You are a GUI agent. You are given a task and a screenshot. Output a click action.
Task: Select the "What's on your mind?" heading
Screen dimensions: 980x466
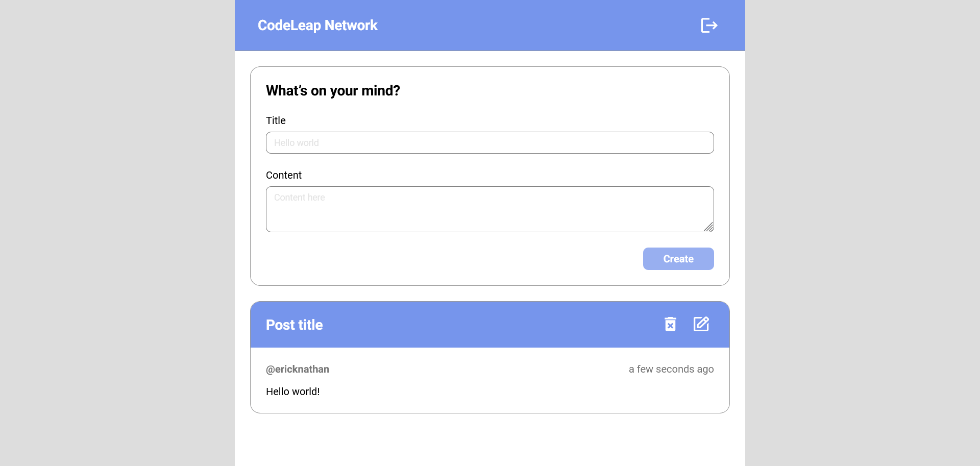(x=333, y=91)
